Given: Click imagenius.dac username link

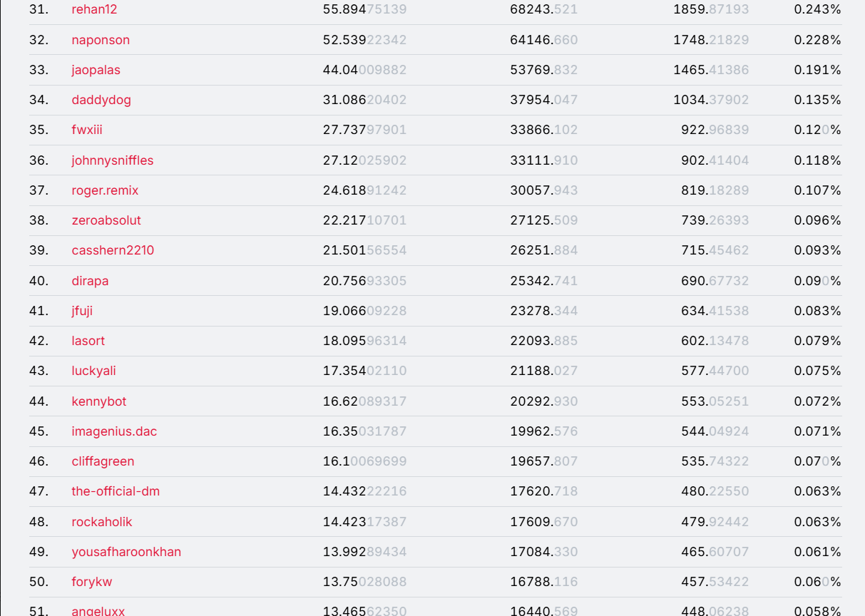Looking at the screenshot, I should [114, 431].
